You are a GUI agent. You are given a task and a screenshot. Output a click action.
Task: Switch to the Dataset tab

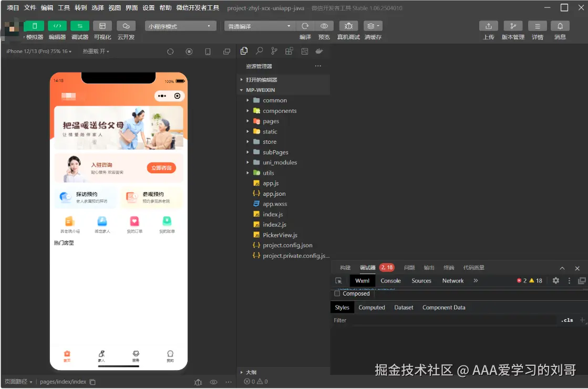(404, 307)
